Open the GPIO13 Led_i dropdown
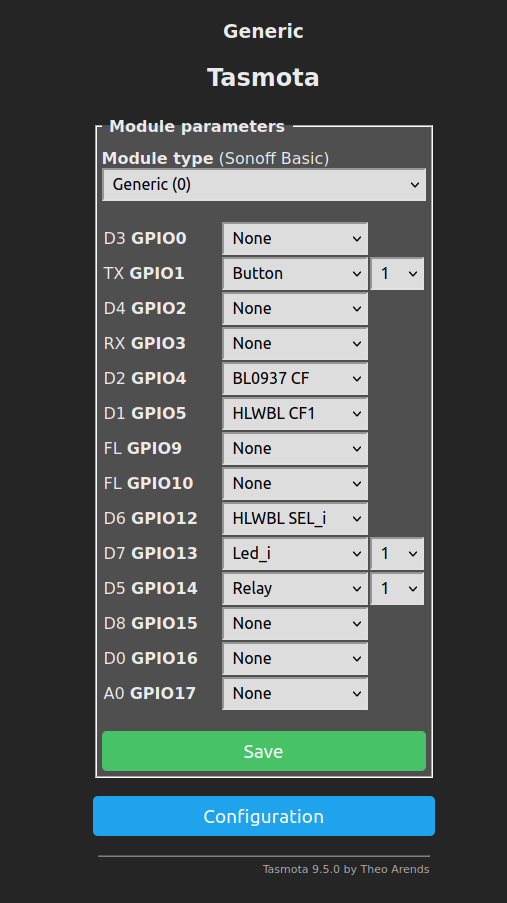This screenshot has height=903, width=507. [x=295, y=554]
